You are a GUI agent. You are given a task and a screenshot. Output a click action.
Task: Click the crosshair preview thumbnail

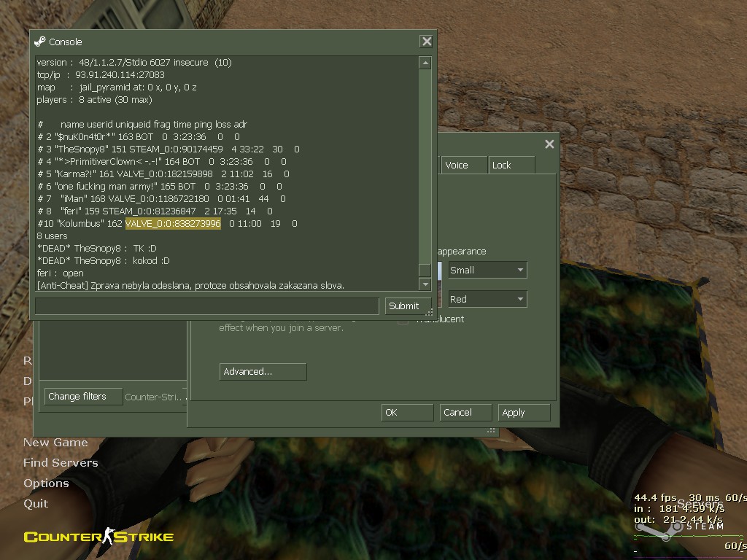point(440,284)
